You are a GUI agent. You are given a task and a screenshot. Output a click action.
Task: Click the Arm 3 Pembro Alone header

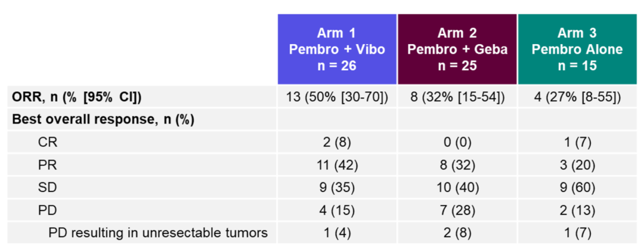577,49
